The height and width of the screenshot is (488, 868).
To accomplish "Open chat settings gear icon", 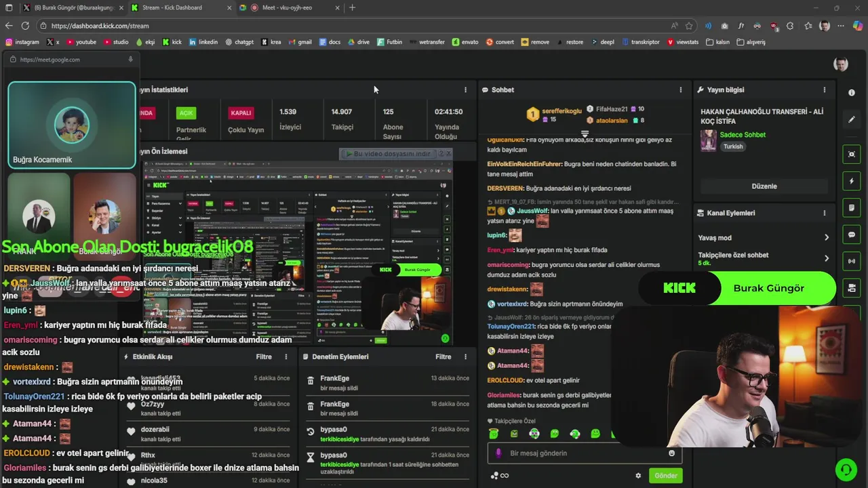I will point(638,475).
